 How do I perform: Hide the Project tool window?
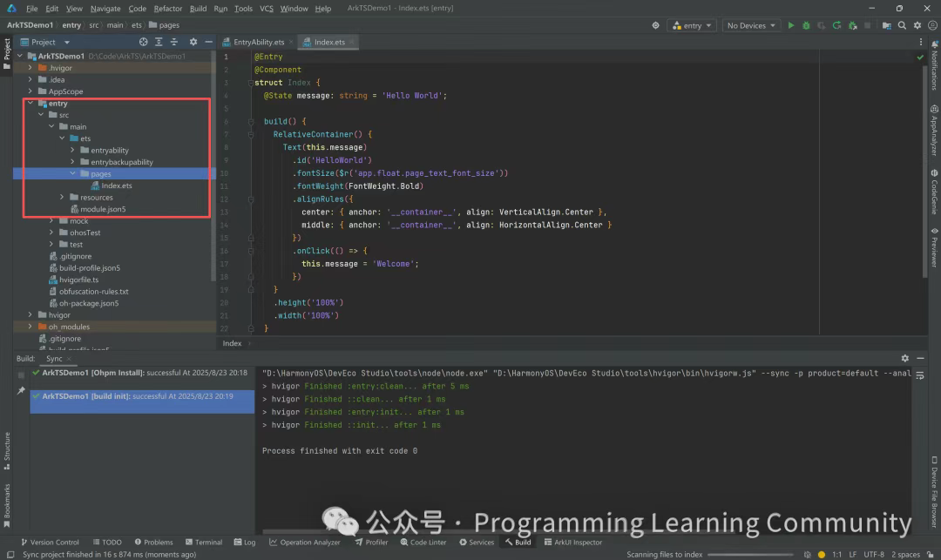click(208, 42)
